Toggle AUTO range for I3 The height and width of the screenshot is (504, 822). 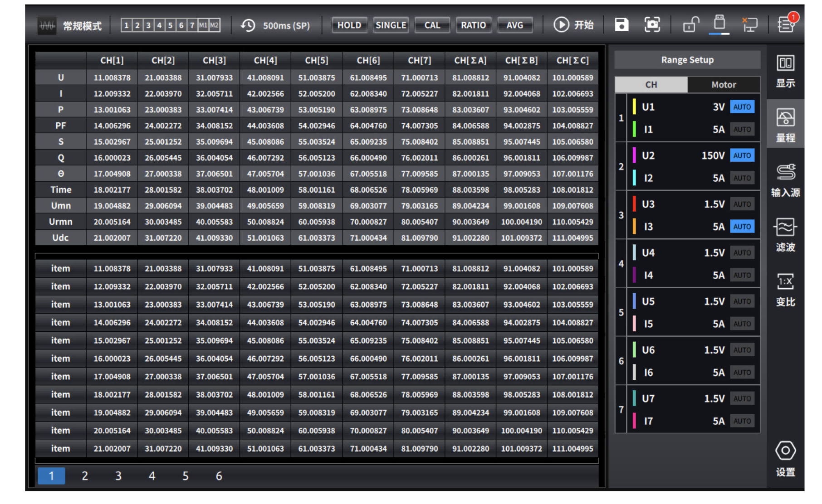(x=742, y=227)
